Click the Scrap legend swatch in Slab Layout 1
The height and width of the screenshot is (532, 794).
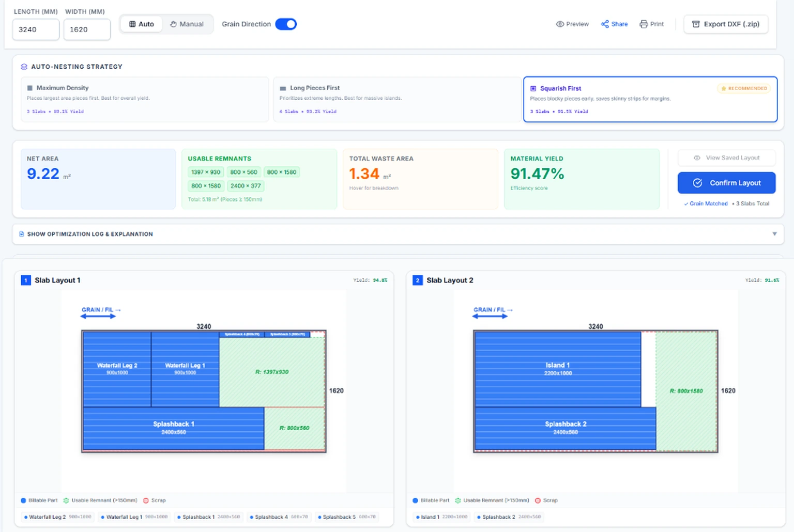coord(146,500)
